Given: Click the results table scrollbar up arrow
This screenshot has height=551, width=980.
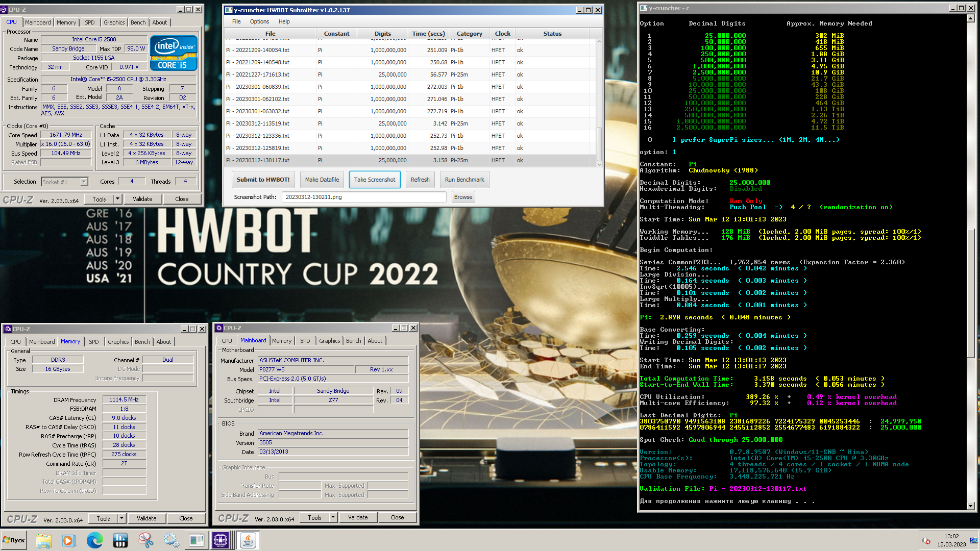Looking at the screenshot, I should [x=599, y=42].
